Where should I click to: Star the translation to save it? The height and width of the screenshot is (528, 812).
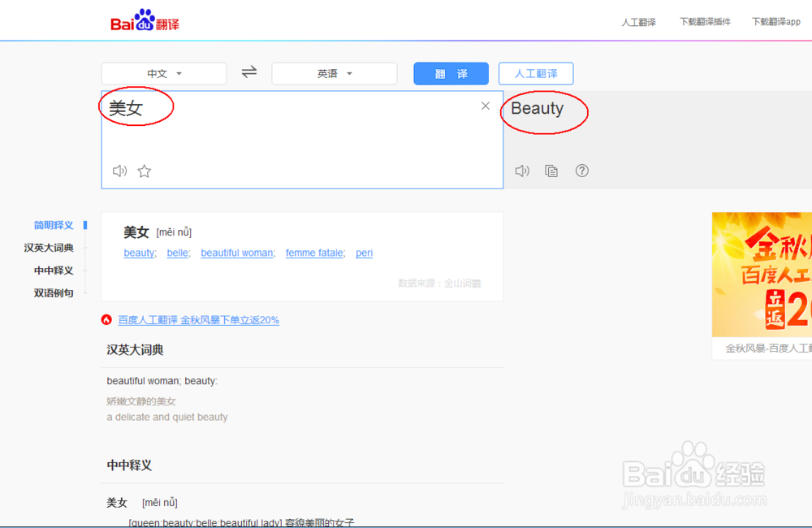pos(144,171)
